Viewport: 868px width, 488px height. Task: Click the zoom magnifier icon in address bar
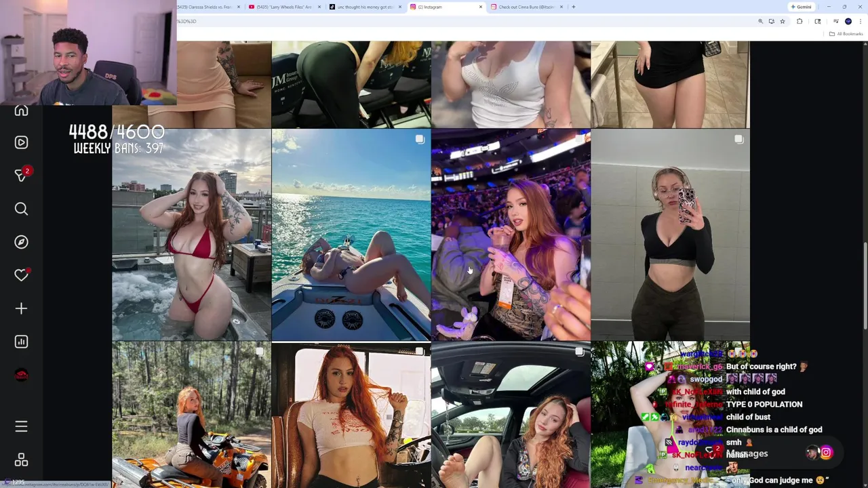pos(760,22)
